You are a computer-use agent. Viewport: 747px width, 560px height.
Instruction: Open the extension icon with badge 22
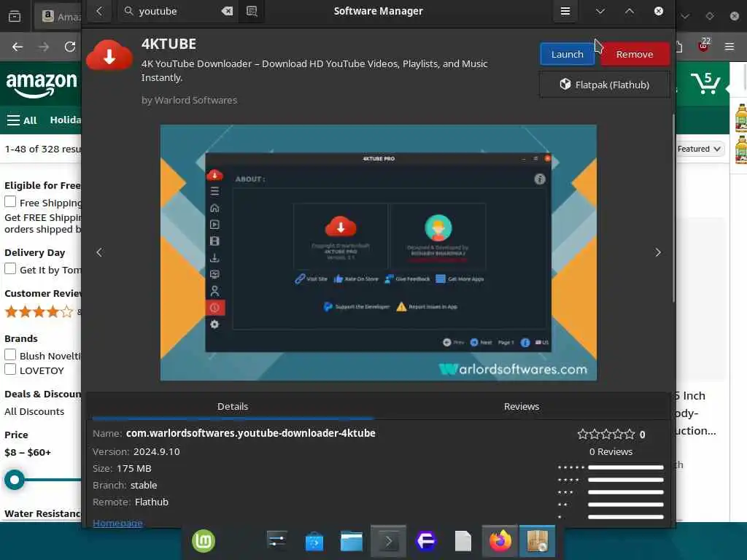[704, 46]
